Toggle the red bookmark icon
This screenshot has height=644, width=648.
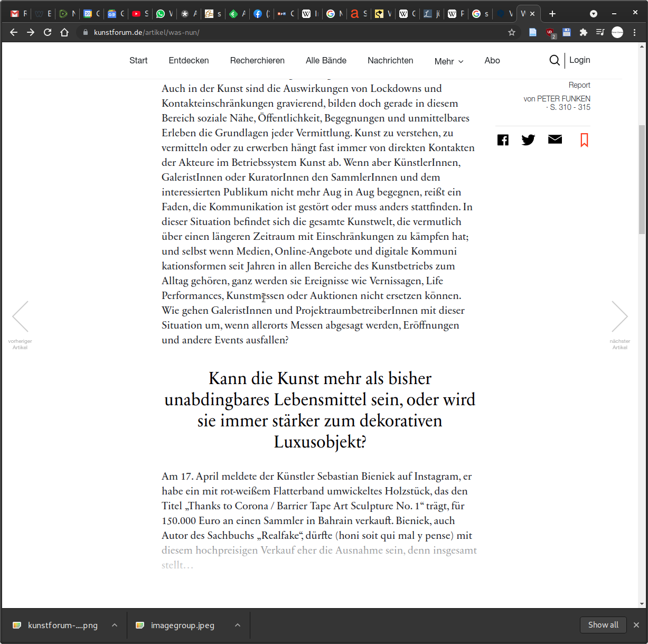point(584,140)
